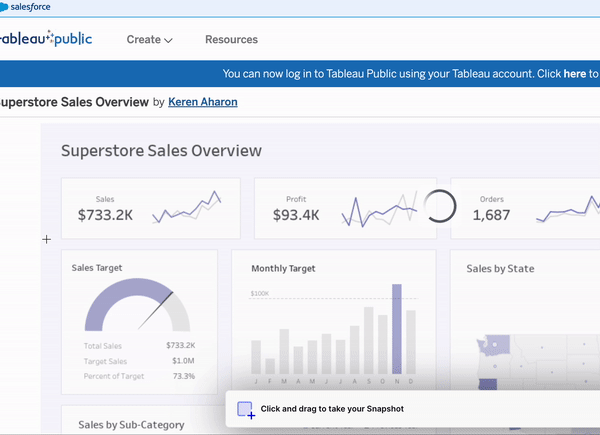Click the Sales Target panel title
600x435 pixels.
[x=97, y=268]
